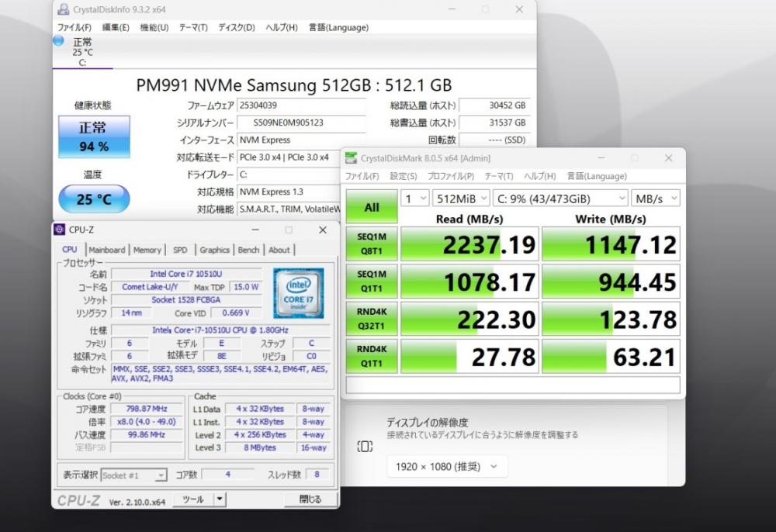This screenshot has height=532, width=776.
Task: Open 言語(Language) menu in CrystalDiskInfo
Action: click(x=338, y=28)
